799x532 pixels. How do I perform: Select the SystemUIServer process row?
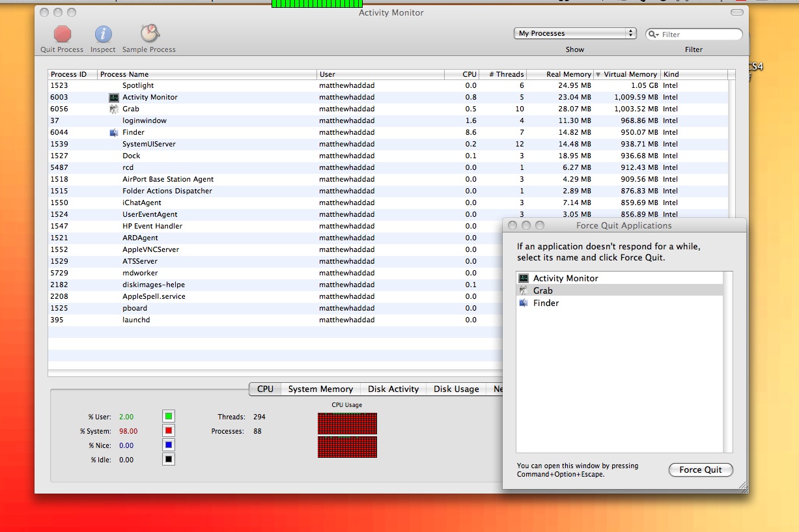pos(388,144)
